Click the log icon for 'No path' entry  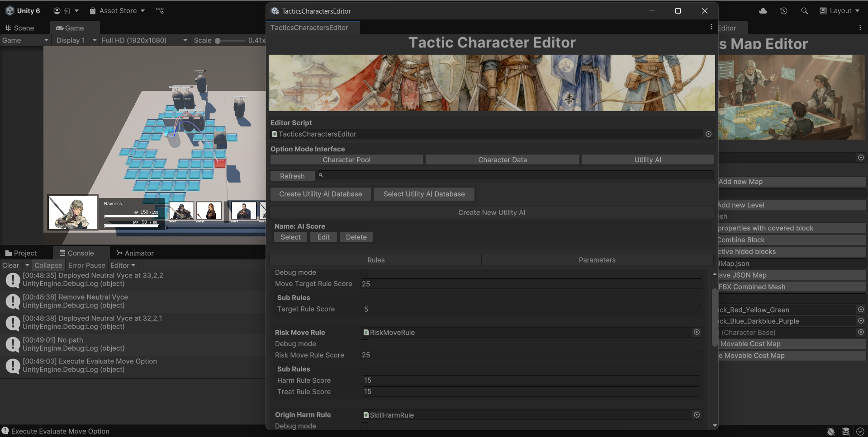(12, 344)
